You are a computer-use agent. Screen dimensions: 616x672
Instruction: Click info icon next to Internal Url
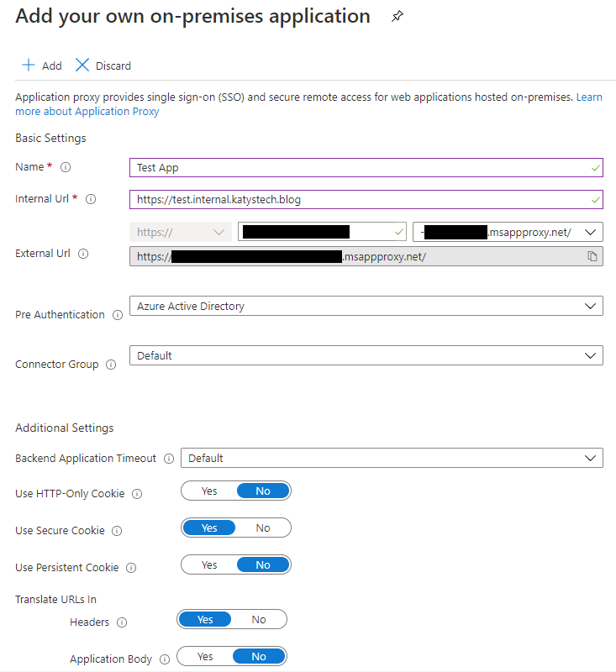pyautogui.click(x=91, y=199)
